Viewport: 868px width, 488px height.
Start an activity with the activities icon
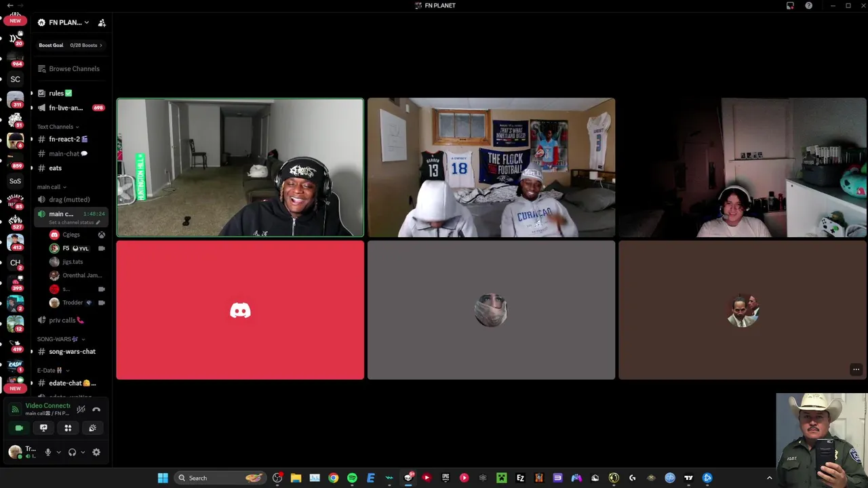click(68, 428)
